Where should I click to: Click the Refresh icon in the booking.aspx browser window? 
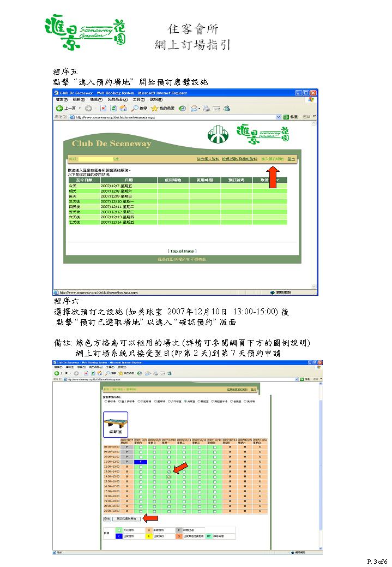(x=93, y=373)
